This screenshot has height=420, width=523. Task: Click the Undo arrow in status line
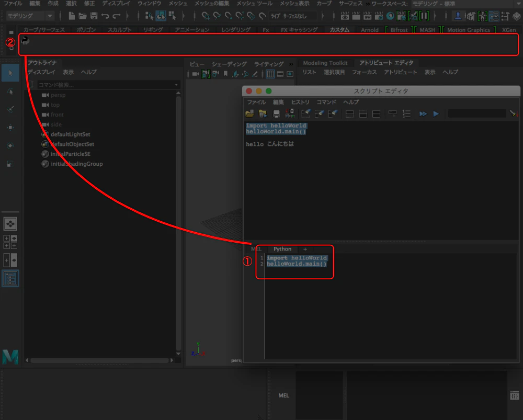coord(105,16)
